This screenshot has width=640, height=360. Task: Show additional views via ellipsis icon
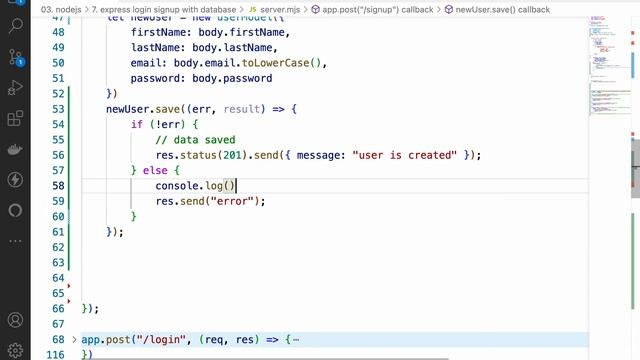tap(15, 241)
